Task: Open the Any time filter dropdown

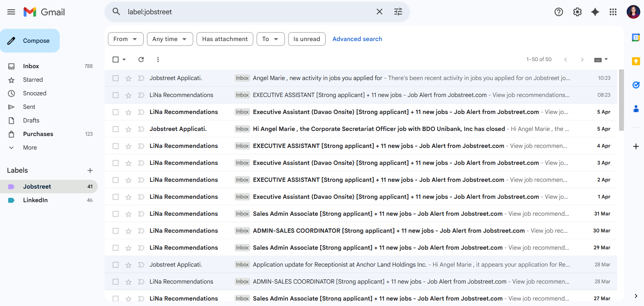Action: [170, 39]
